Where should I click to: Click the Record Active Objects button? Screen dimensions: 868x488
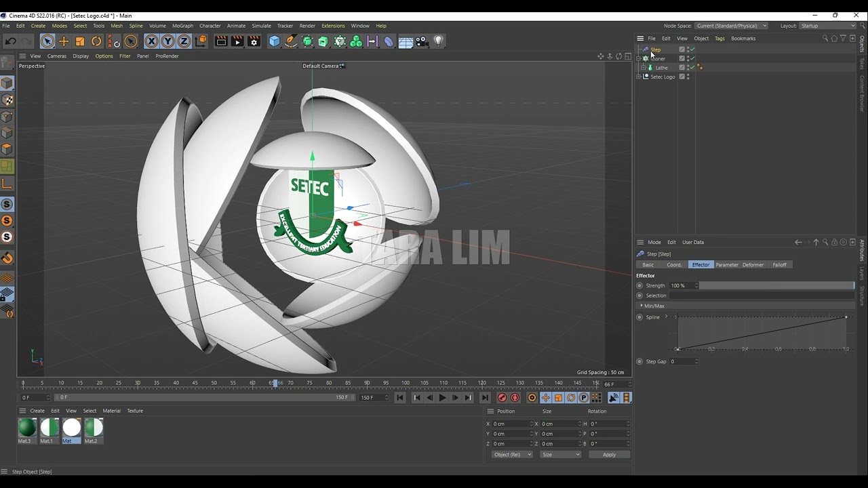pyautogui.click(x=502, y=398)
